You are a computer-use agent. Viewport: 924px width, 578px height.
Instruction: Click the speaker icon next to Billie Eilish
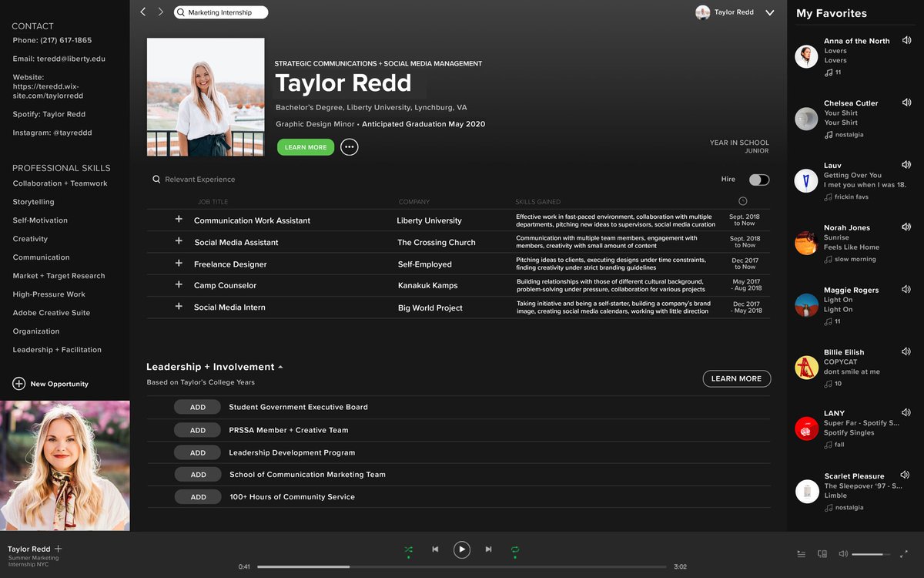(906, 351)
